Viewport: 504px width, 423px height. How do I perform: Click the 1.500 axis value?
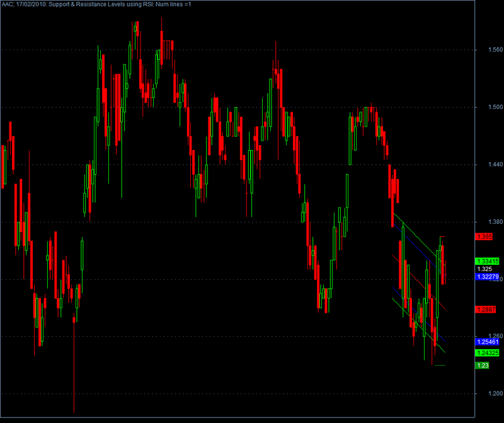(x=495, y=107)
